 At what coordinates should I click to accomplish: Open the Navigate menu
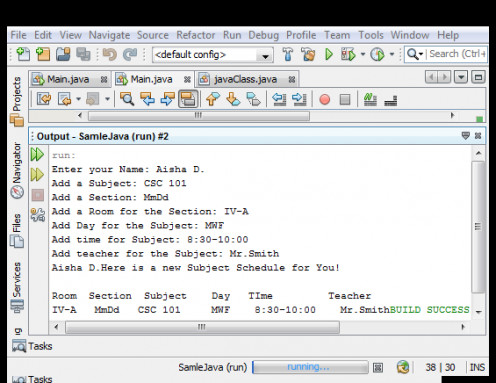pos(109,35)
